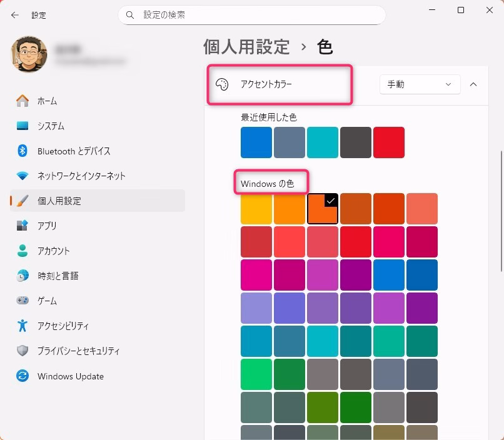
Task: Select the selected orange swatch with checkmark
Action: pyautogui.click(x=323, y=209)
